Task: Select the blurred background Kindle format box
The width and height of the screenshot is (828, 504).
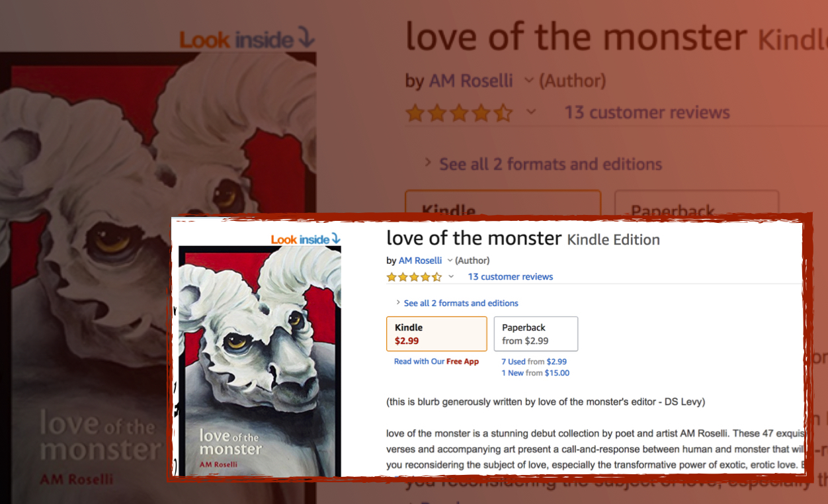Action: (503, 204)
